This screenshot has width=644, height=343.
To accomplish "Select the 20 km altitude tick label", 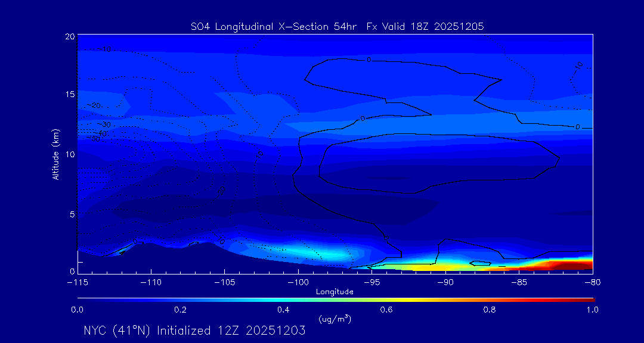I will coord(69,37).
